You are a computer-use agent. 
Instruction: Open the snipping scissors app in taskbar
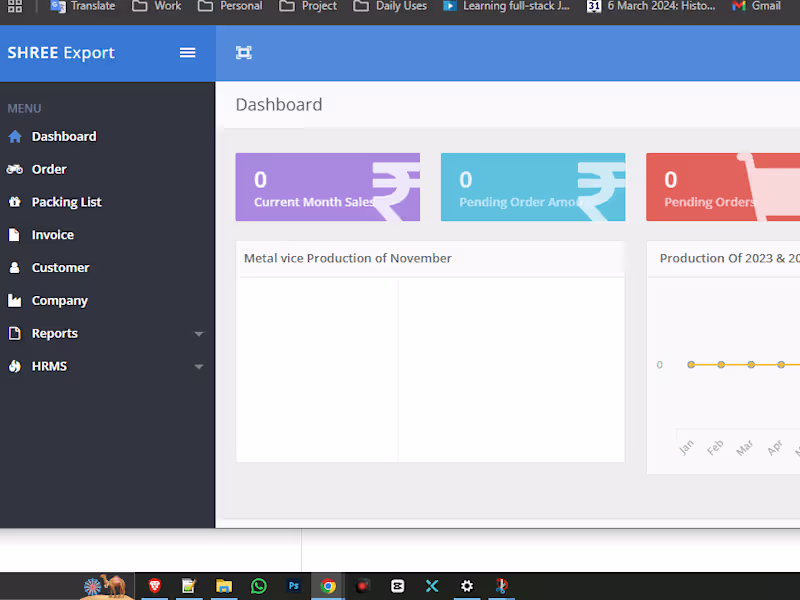click(502, 586)
